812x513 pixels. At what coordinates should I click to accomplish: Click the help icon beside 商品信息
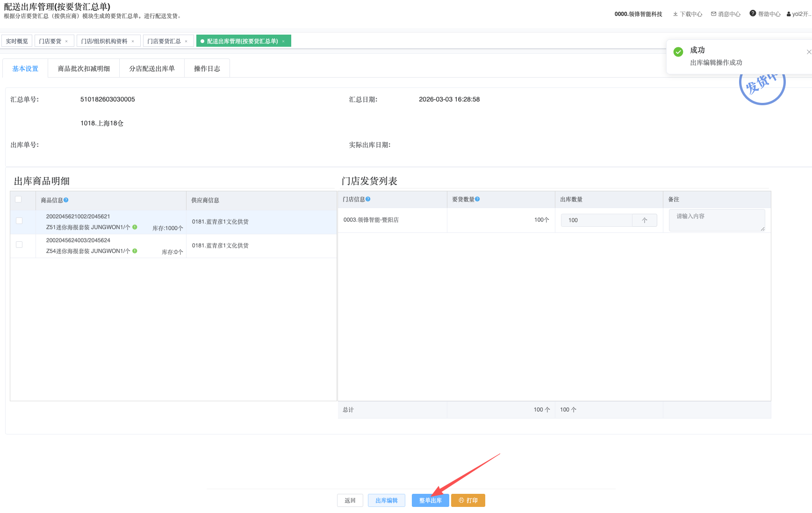tap(66, 200)
